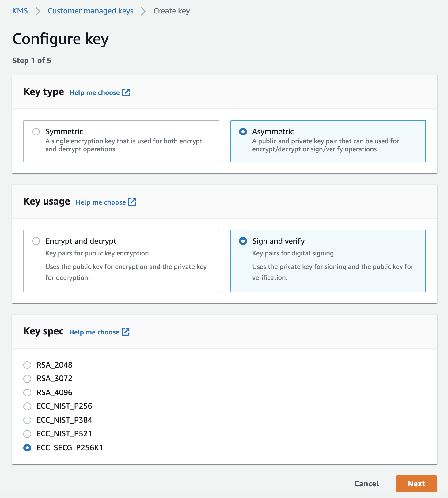Select the Asymmetric key type option
This screenshot has height=498, width=448.
click(x=243, y=132)
